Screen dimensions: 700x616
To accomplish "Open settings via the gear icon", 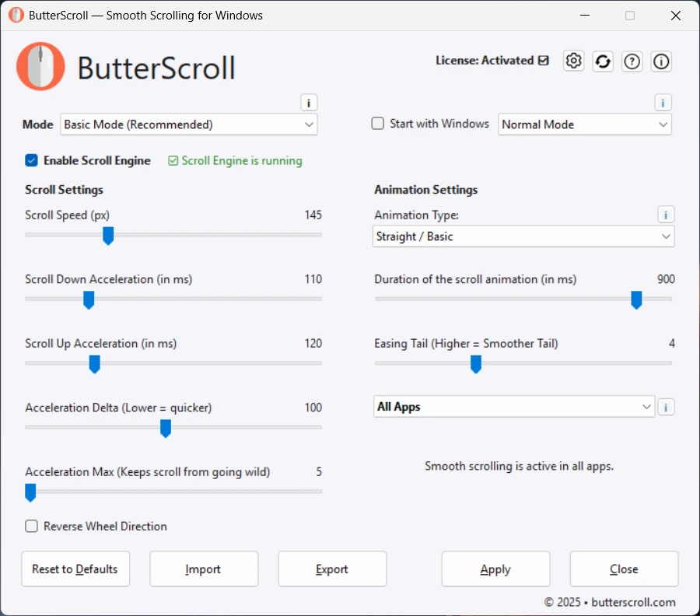I will tap(574, 61).
